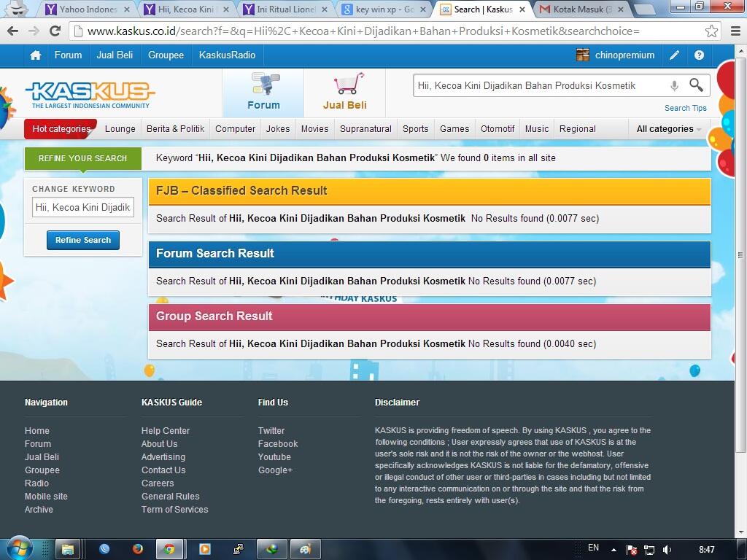The height and width of the screenshot is (560, 747).
Task: Launch Firefox from the taskbar
Action: [138, 549]
